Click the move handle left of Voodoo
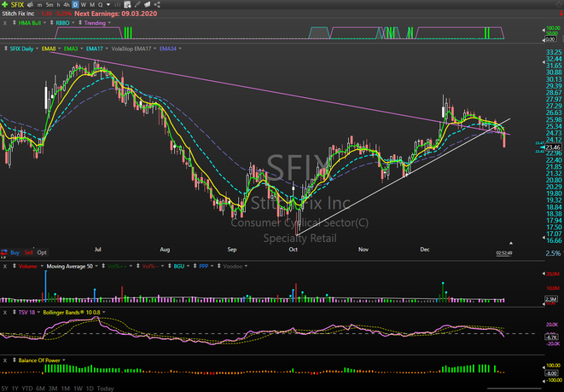This screenshot has height=392, width=564. click(x=218, y=266)
